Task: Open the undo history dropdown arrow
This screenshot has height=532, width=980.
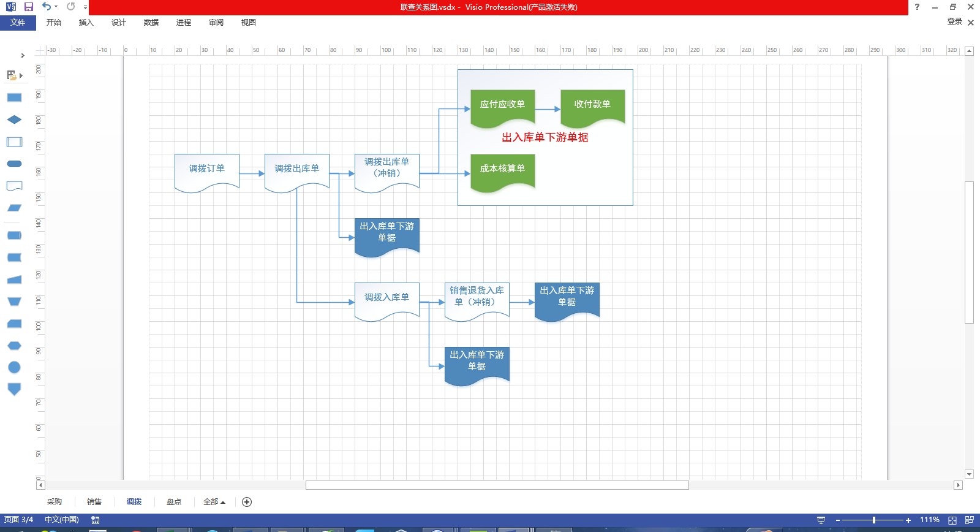Action: (56, 7)
